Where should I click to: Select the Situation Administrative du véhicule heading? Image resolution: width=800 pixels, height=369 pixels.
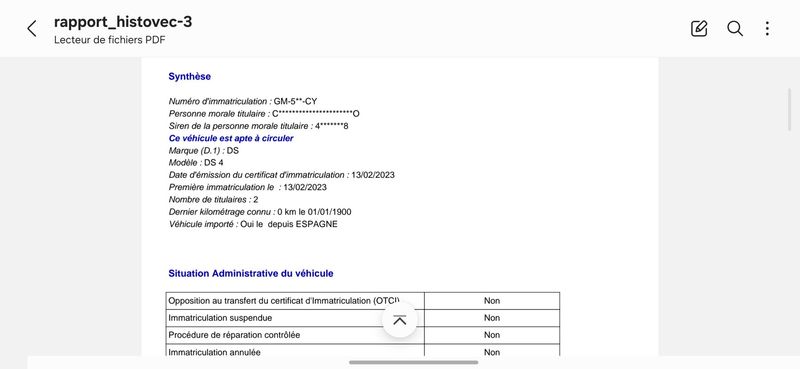[x=251, y=274]
